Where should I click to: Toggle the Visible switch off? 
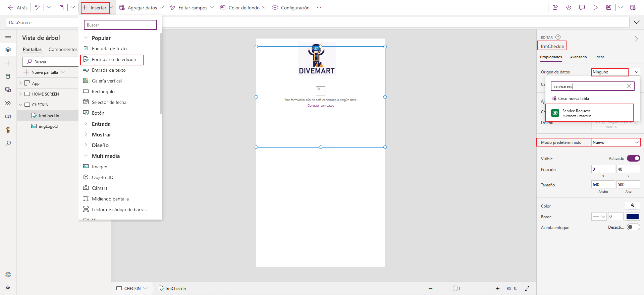(634, 158)
